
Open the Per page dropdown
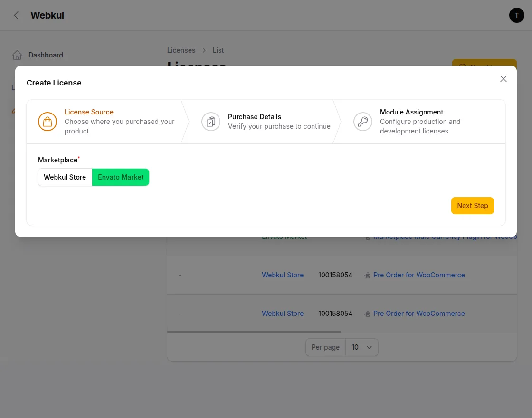pos(361,347)
